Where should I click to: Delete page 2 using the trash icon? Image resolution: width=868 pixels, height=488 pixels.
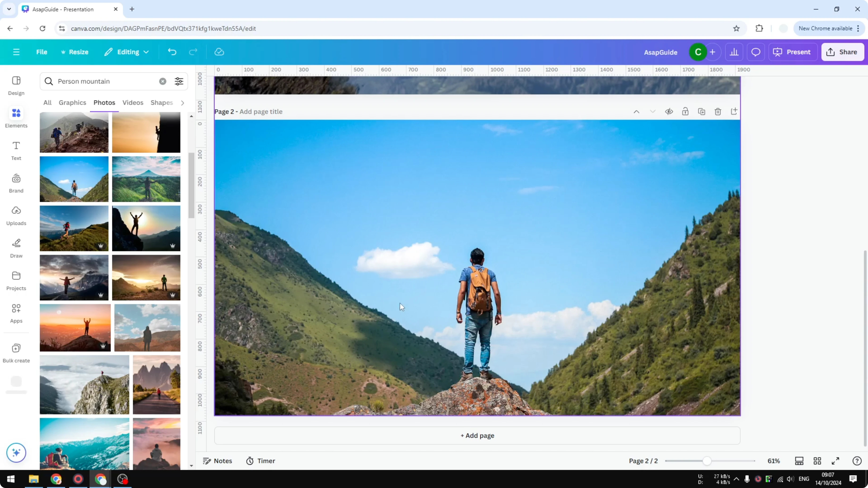[718, 112]
